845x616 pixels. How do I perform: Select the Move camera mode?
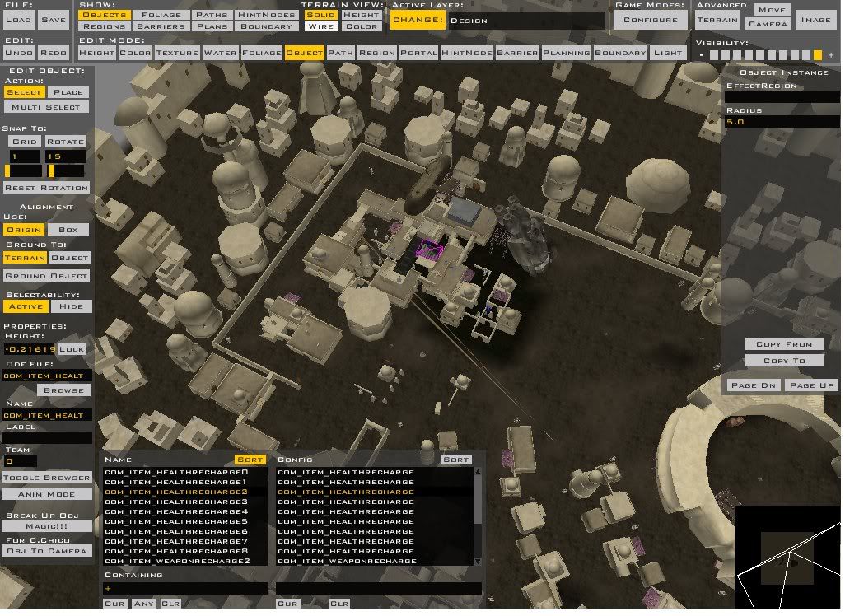click(771, 9)
